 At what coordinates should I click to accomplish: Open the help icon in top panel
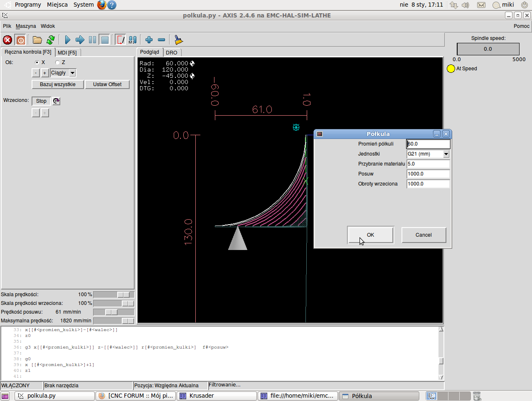point(112,5)
